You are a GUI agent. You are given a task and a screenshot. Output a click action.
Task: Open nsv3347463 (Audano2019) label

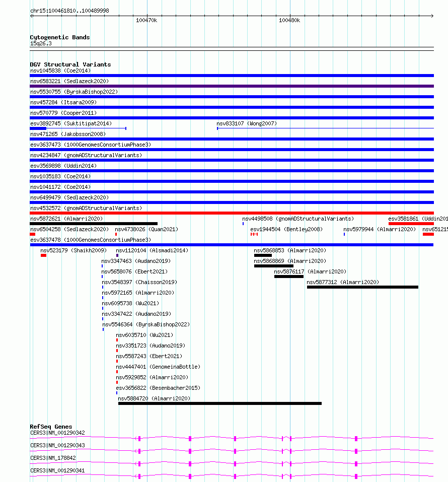136,261
